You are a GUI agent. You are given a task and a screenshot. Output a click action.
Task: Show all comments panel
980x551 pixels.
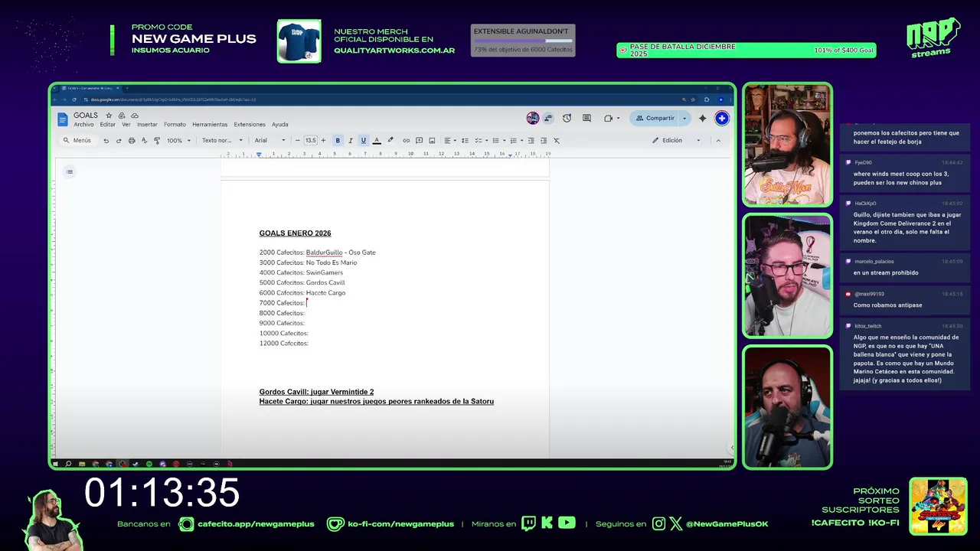coord(586,118)
